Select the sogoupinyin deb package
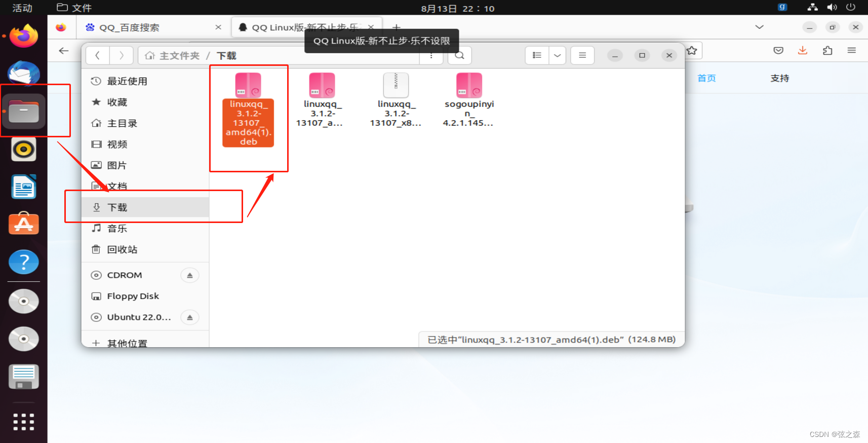Viewport: 868px width, 443px height. click(x=469, y=100)
